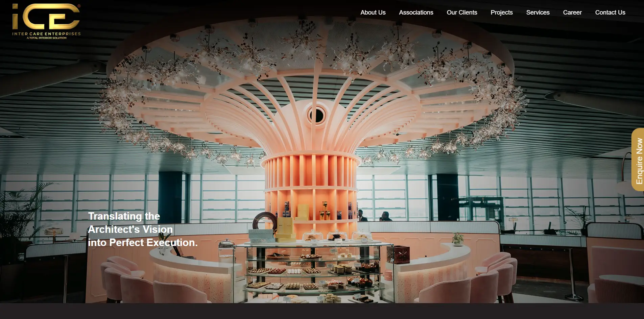Navigate to the Projects section
644x319 pixels.
[x=501, y=13]
